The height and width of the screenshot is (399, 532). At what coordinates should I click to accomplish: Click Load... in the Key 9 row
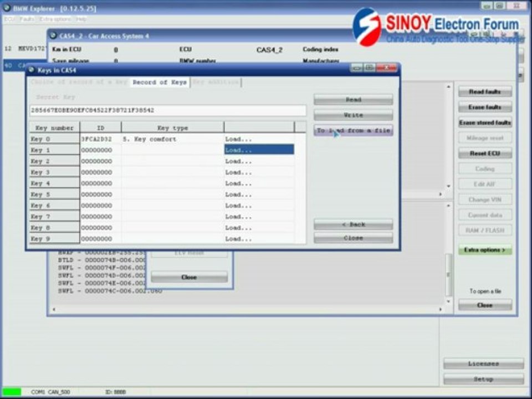pyautogui.click(x=259, y=239)
